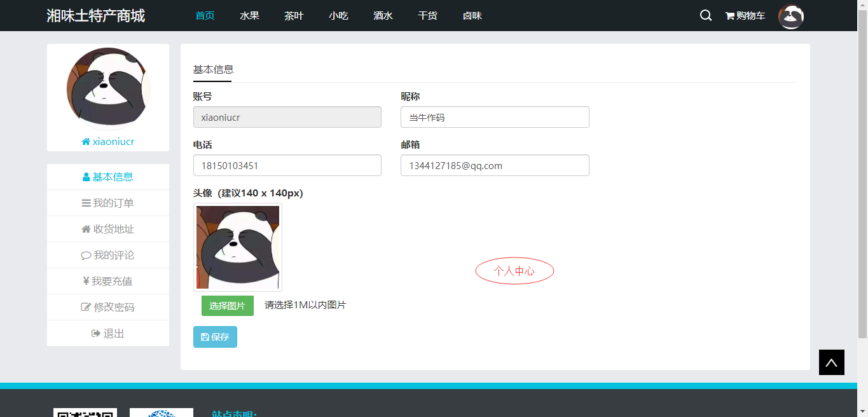Click the 昵称 input field
This screenshot has width=868, height=417.
(x=495, y=117)
